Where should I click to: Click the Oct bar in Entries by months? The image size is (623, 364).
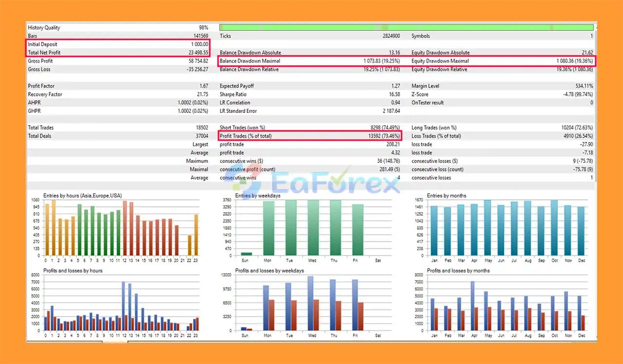coord(554,228)
